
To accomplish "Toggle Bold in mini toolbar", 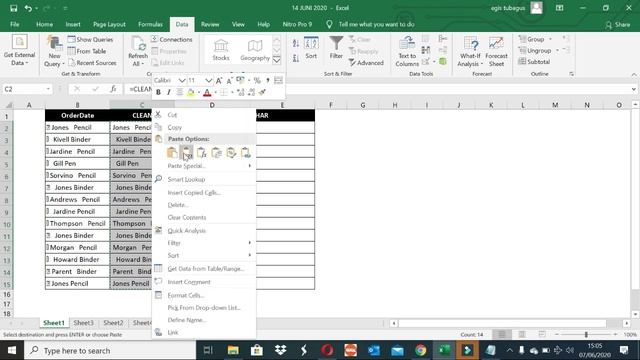I will [158, 93].
